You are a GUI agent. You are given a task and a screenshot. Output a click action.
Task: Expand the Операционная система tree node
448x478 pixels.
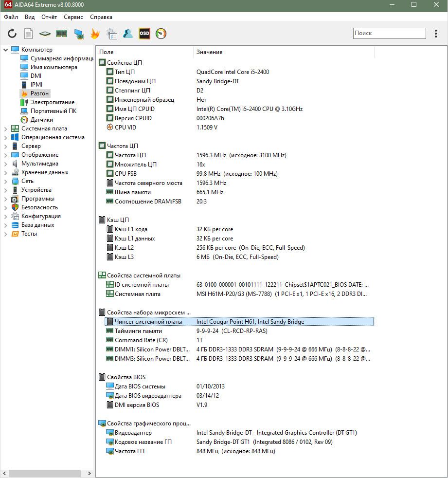(5, 138)
